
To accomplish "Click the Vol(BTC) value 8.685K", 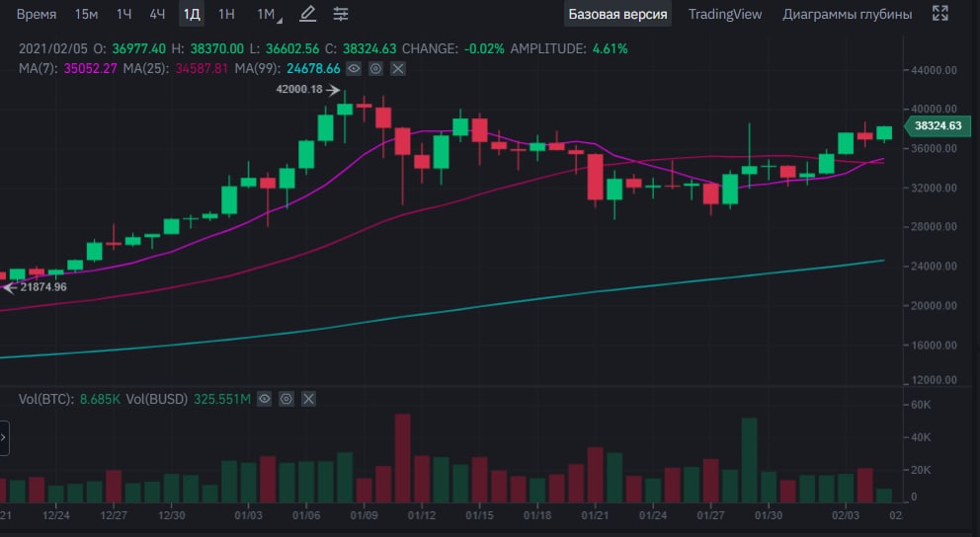I will coord(100,399).
